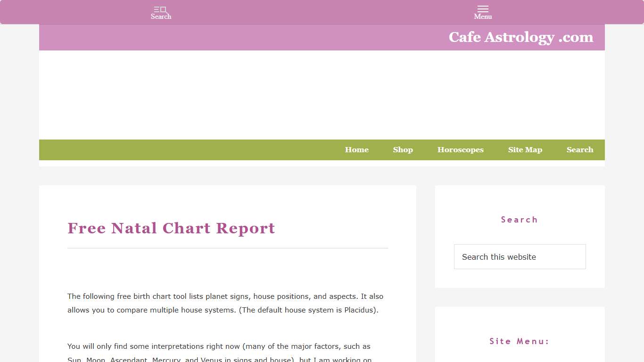Click the sidebar Search panel area
644x362 pixels.
point(520,237)
